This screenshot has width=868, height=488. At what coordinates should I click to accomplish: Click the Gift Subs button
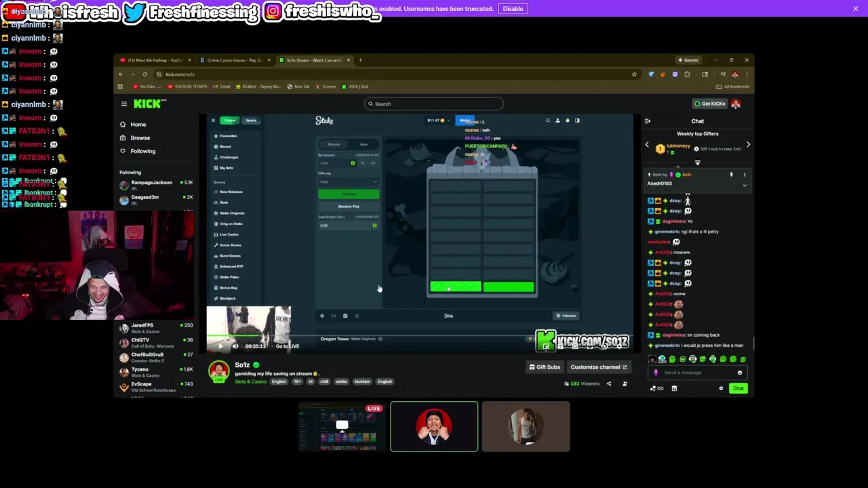(545, 367)
